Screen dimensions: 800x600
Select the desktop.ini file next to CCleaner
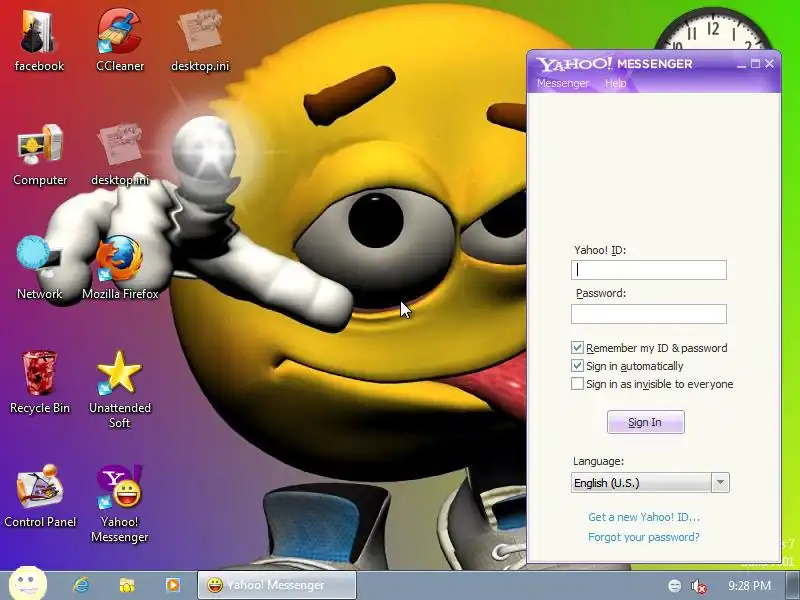pyautogui.click(x=200, y=41)
